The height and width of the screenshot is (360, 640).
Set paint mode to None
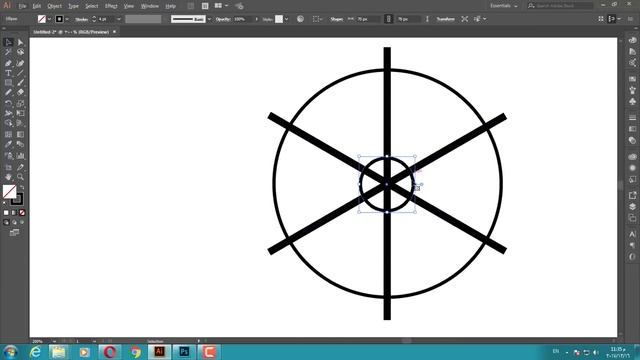[x=22, y=213]
